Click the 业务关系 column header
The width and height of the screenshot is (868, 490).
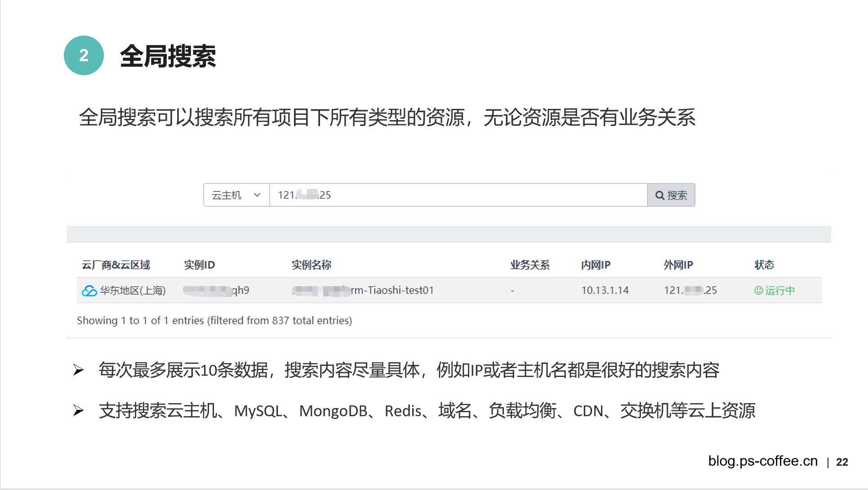tap(530, 265)
